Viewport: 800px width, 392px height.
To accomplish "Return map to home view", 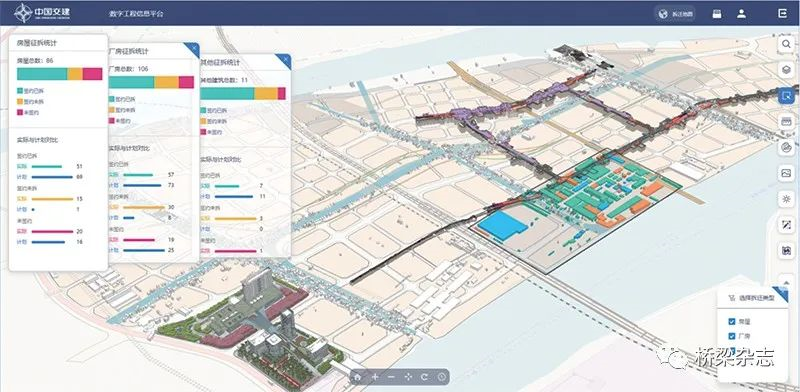I will pos(358,377).
